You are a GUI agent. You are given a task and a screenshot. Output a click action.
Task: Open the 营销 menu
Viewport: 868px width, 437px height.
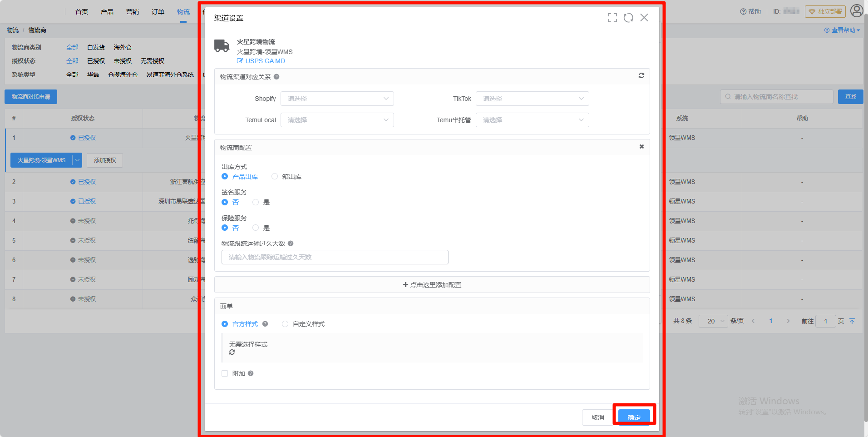[133, 12]
